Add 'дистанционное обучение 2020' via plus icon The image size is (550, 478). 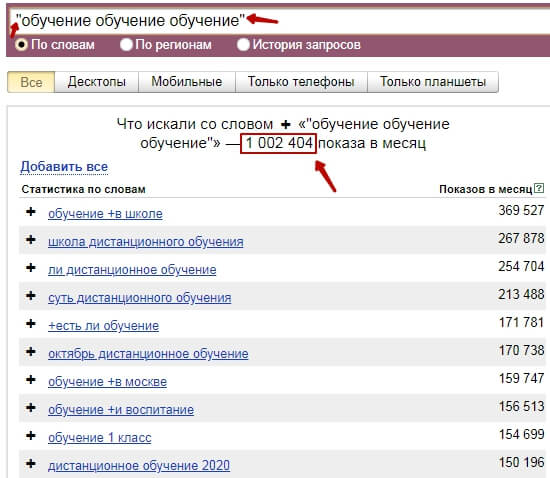pyautogui.click(x=31, y=464)
